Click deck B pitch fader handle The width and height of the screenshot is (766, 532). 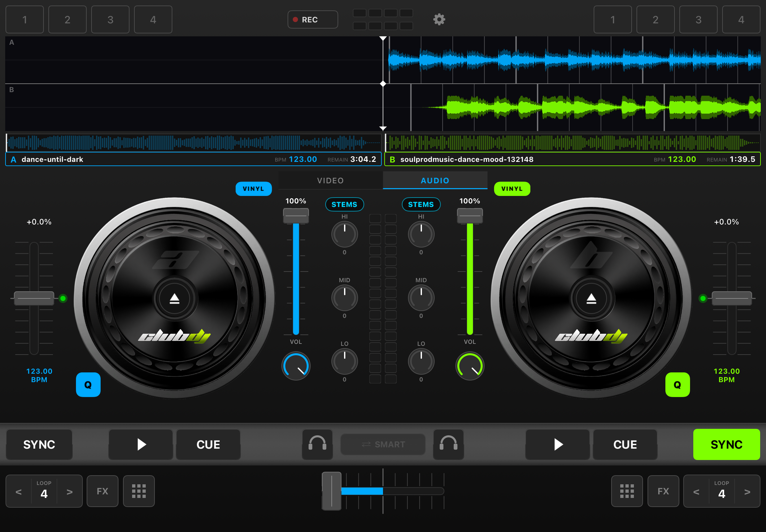[x=732, y=298]
